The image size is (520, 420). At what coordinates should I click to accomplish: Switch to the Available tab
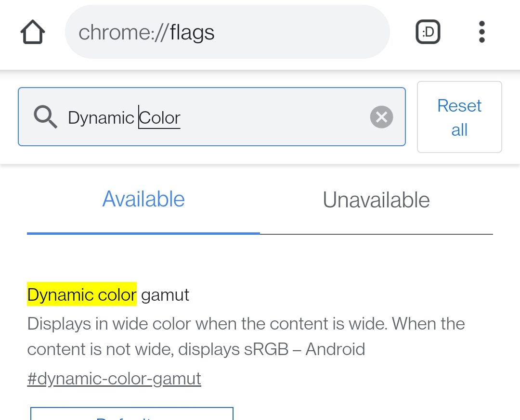143,199
